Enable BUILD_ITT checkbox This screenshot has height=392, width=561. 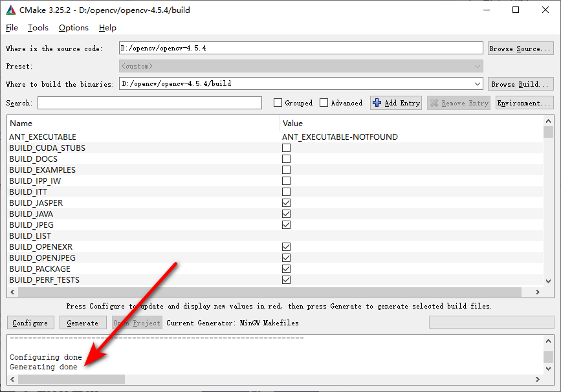click(286, 191)
